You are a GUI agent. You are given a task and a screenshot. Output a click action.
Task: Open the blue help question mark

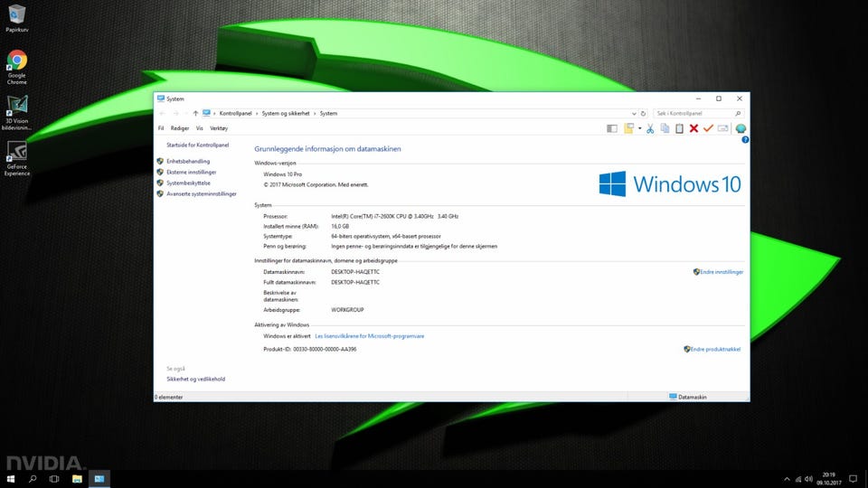coord(745,140)
